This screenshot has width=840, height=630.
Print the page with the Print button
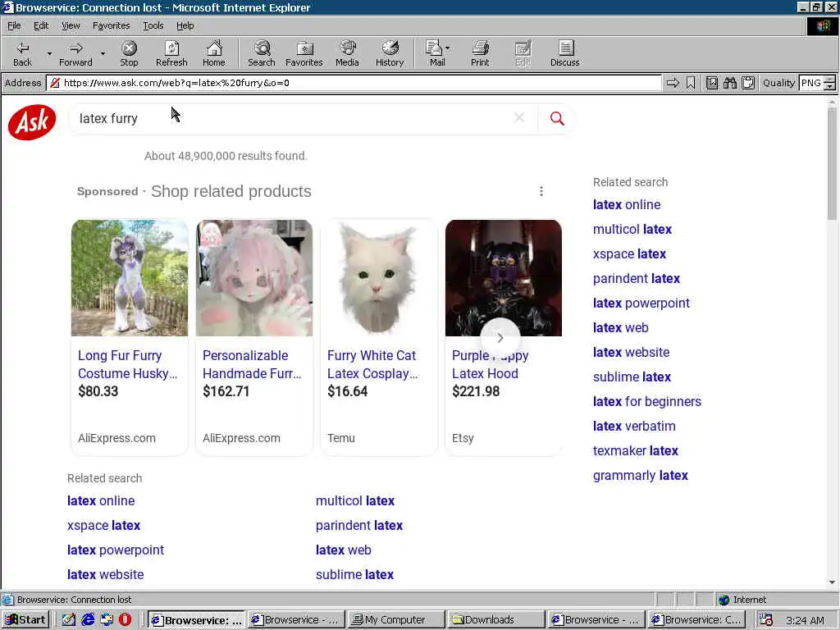(x=480, y=53)
